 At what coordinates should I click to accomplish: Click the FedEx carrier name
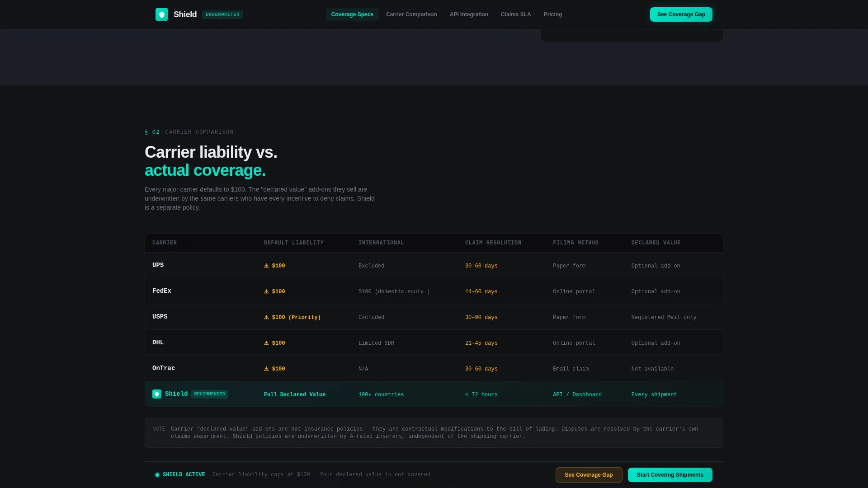[x=162, y=291]
